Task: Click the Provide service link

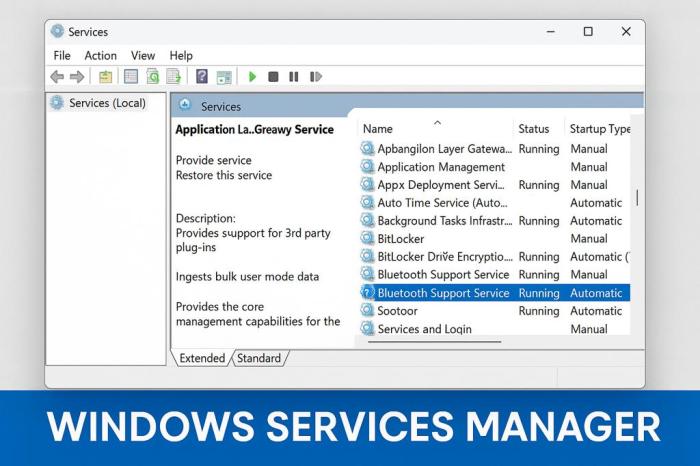Action: (213, 160)
